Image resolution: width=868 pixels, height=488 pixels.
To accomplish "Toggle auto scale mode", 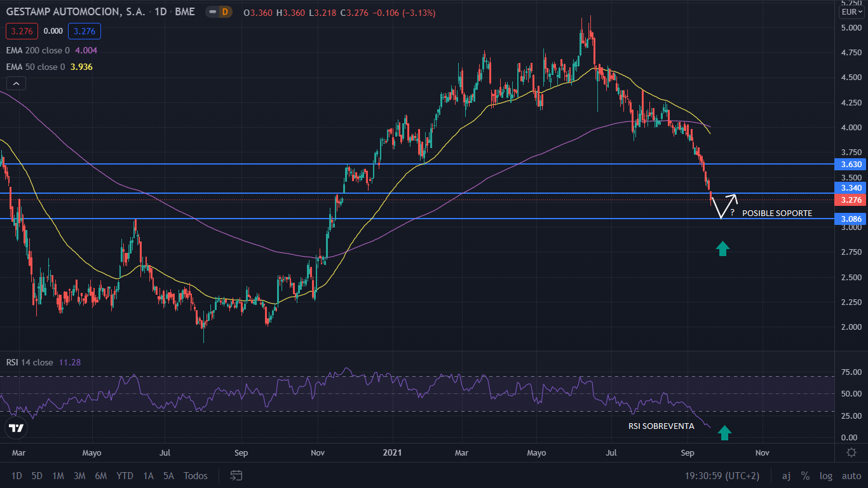I will 851,476.
